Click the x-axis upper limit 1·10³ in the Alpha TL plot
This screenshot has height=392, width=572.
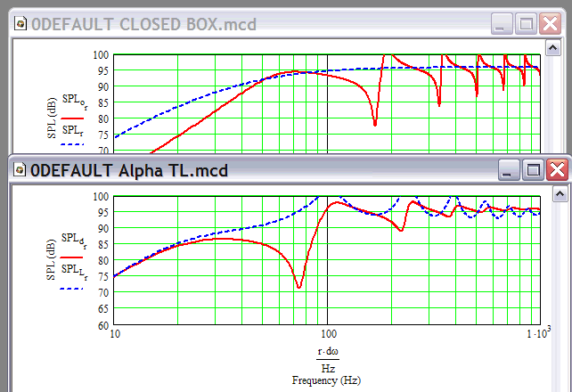538,331
